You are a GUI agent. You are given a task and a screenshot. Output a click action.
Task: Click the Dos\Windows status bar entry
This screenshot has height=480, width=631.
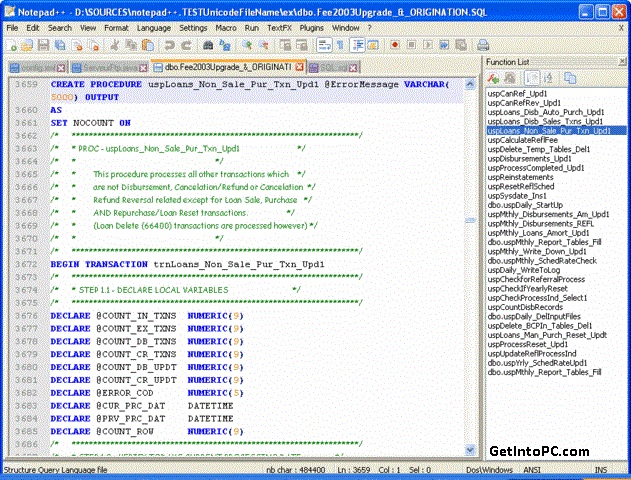coord(489,470)
